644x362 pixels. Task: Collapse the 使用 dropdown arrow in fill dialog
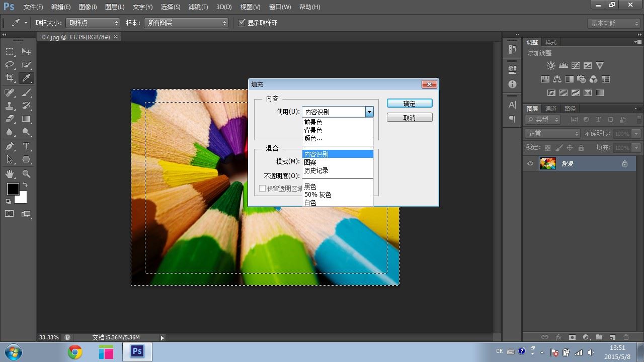(x=369, y=112)
